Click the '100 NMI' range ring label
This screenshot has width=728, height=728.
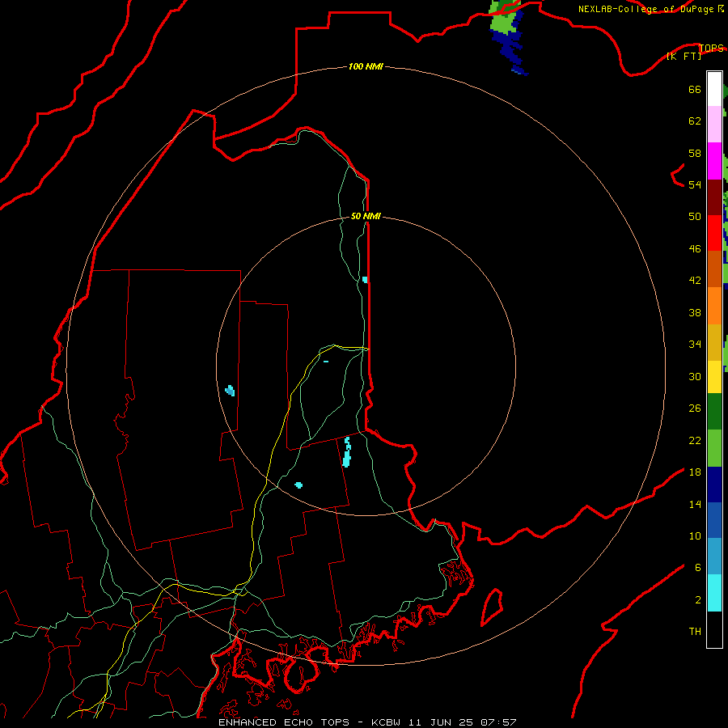[x=366, y=66]
